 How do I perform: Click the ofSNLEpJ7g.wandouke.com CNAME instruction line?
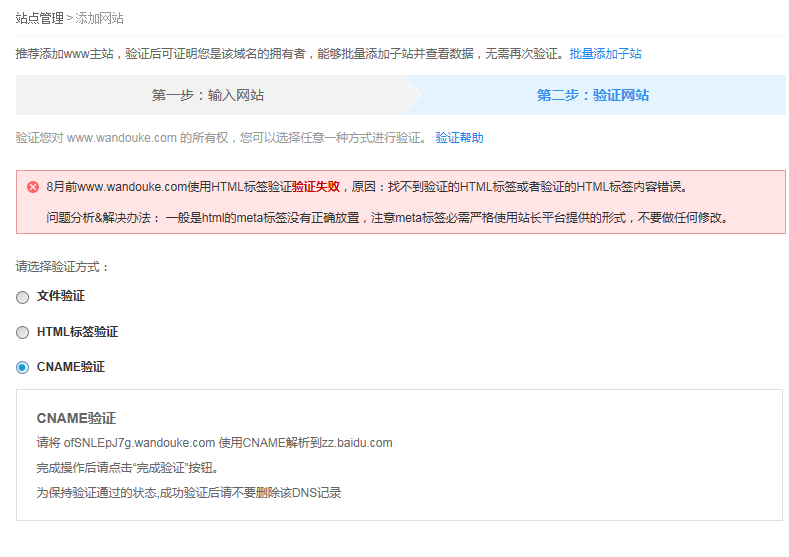(x=214, y=443)
